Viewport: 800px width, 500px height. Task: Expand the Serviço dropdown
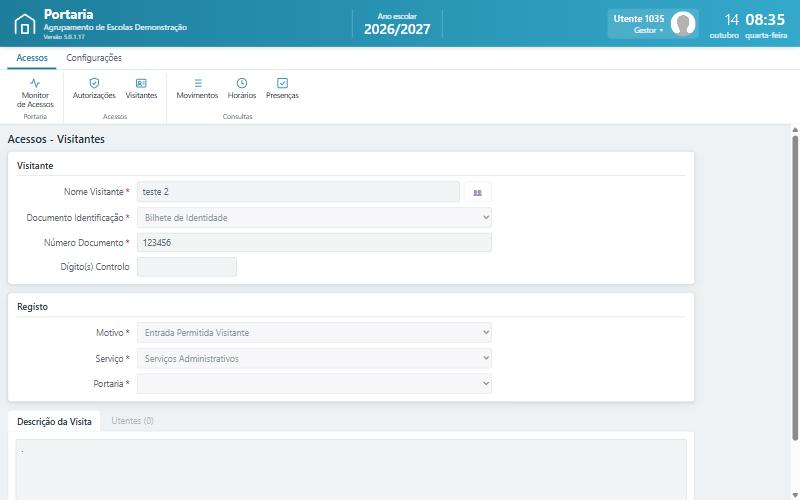[314, 359]
